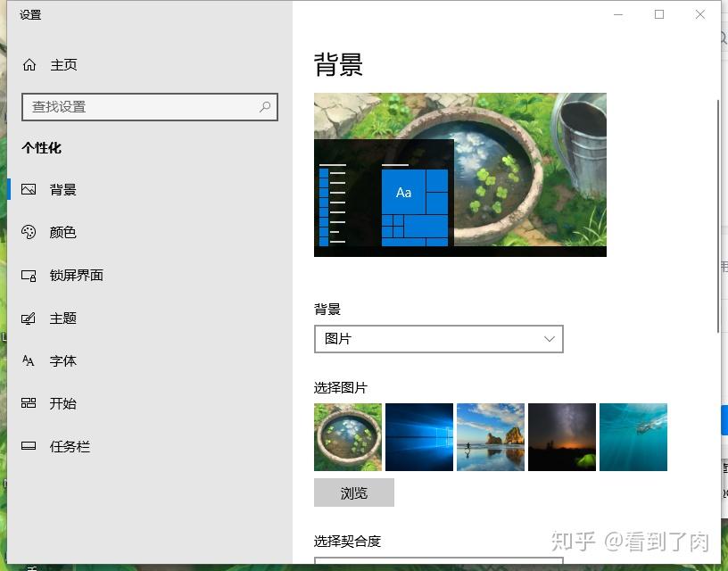Open the 背景 type dropdown showing 图片

point(438,339)
